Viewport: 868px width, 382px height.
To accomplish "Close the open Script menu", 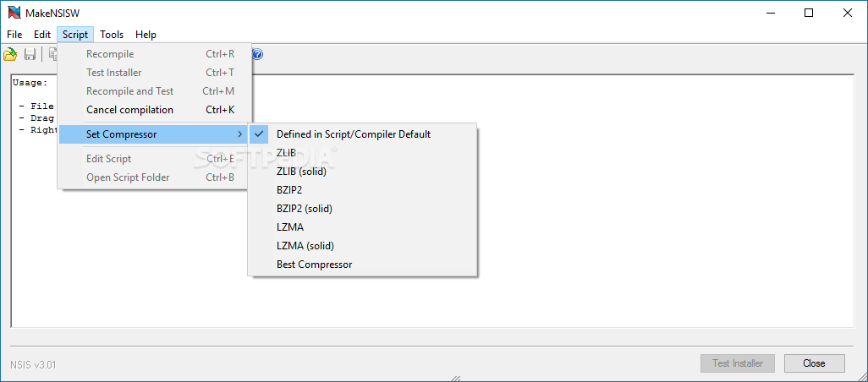I will [x=75, y=35].
